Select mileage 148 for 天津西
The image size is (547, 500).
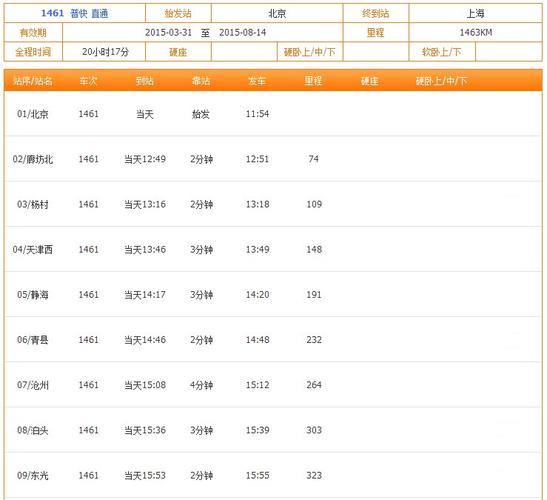tap(314, 249)
